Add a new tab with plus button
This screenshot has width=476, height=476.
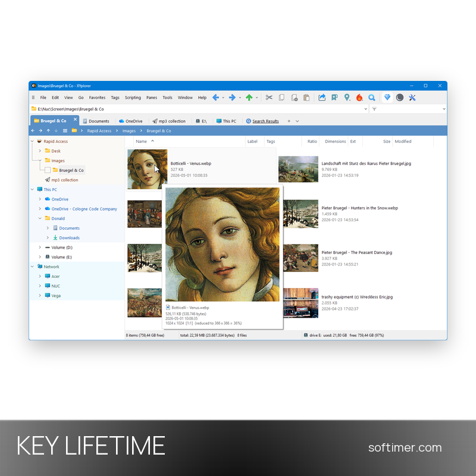(x=289, y=121)
